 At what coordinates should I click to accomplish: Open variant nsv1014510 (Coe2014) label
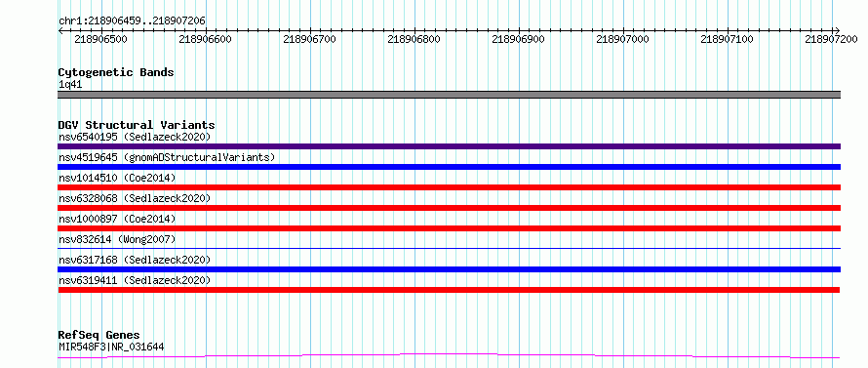117,178
